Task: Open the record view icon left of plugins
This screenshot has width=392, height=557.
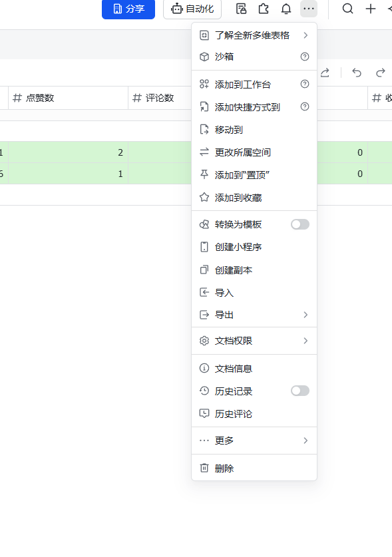Action: [x=241, y=9]
